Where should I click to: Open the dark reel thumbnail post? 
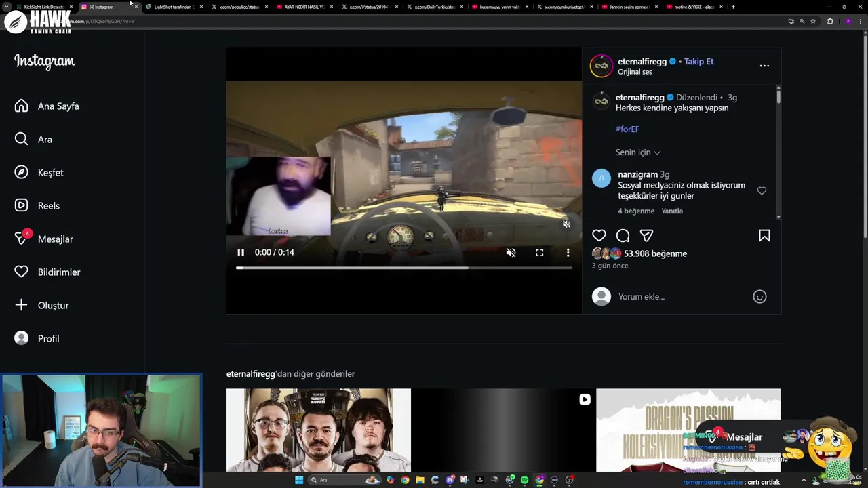click(503, 430)
